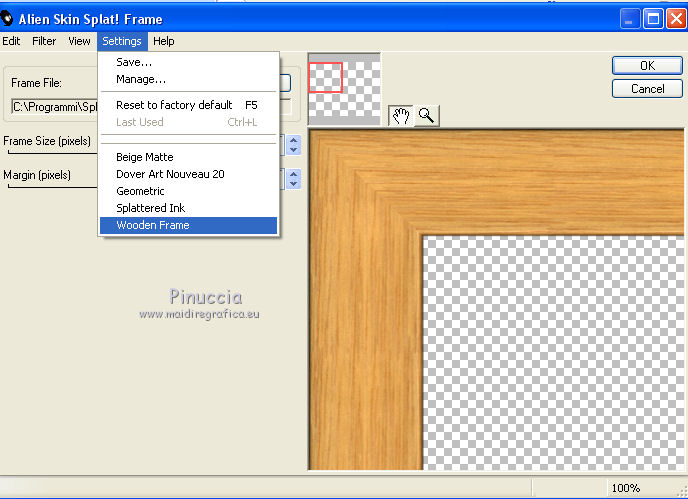
Task: Close the Settings menu
Action: (122, 41)
